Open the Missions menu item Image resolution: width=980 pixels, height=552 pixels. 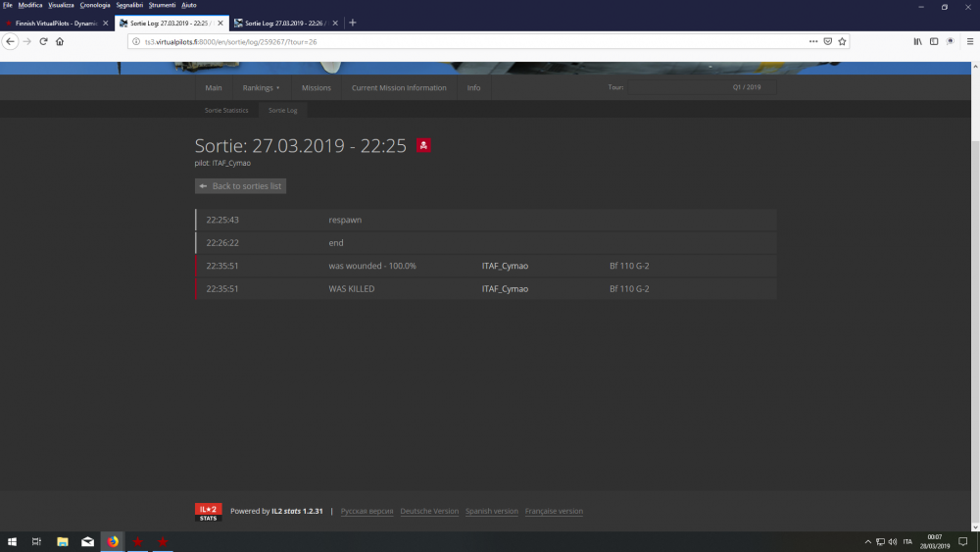[x=316, y=88]
